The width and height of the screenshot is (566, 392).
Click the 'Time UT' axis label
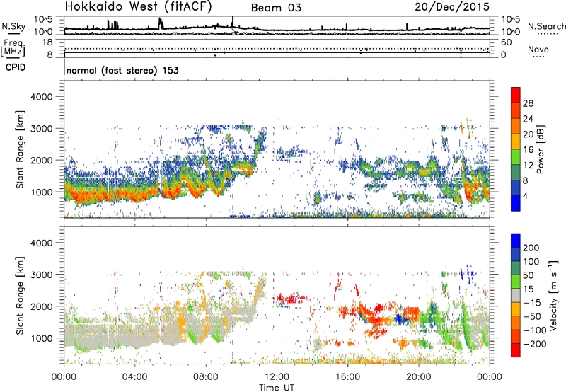point(277,388)
